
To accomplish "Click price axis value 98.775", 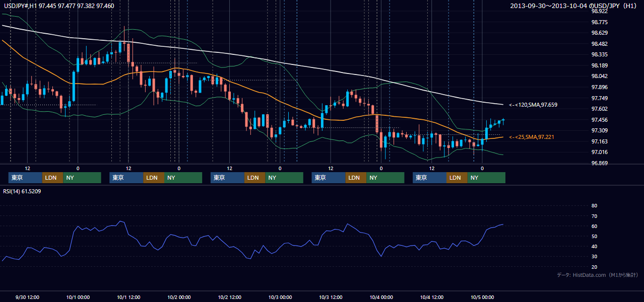I will [x=599, y=22].
